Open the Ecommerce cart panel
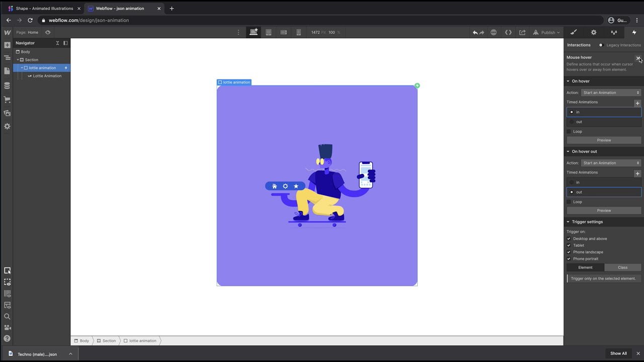Viewport: 644px width, 362px height. pos(7,100)
